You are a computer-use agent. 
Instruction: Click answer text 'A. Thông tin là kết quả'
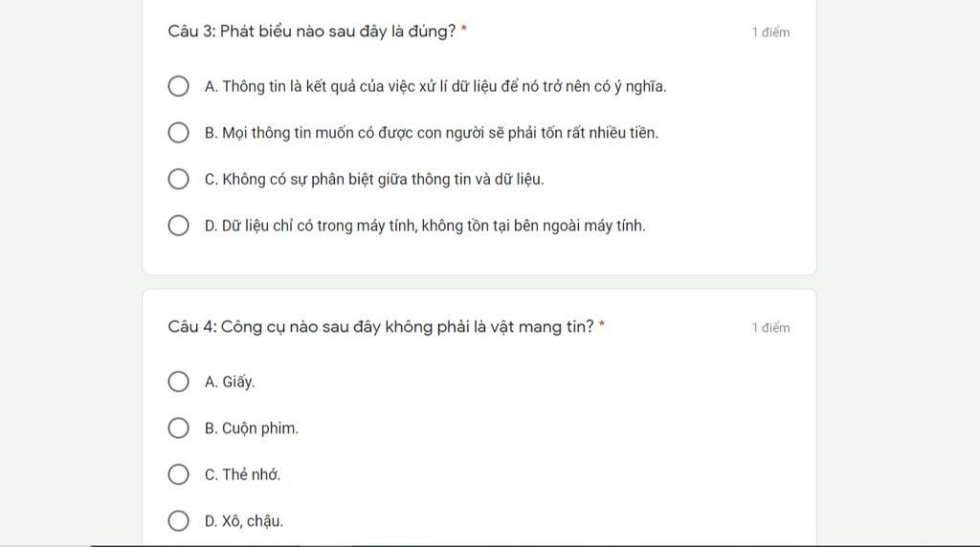pos(435,86)
